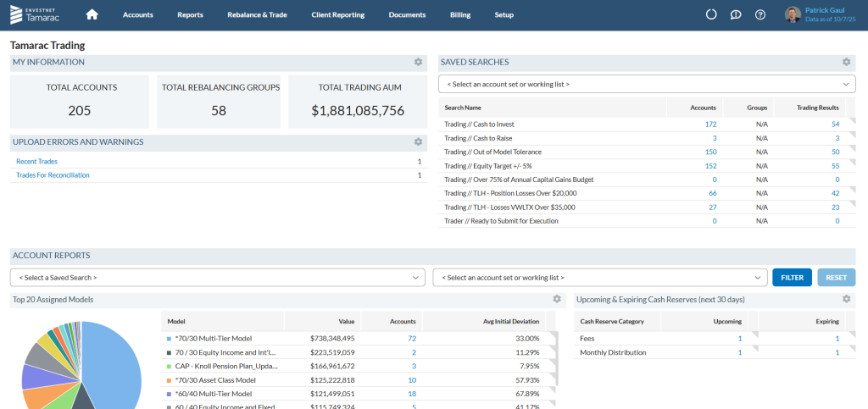Open the Billing menu
868x409 pixels.
click(x=460, y=15)
